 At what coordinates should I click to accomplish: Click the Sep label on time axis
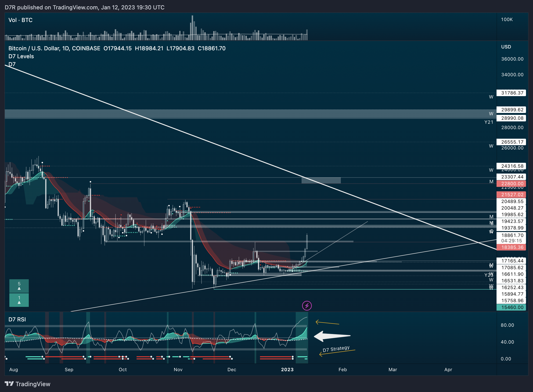point(69,370)
